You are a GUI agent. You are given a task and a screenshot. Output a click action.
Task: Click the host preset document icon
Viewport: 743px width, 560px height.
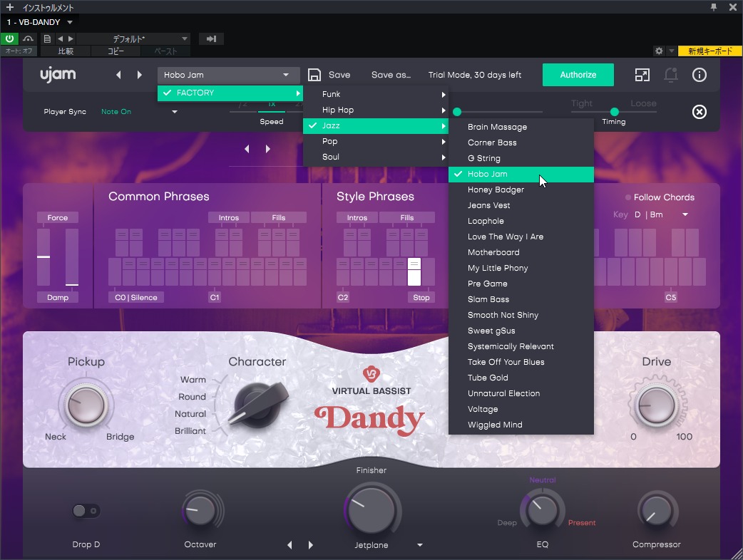click(47, 38)
